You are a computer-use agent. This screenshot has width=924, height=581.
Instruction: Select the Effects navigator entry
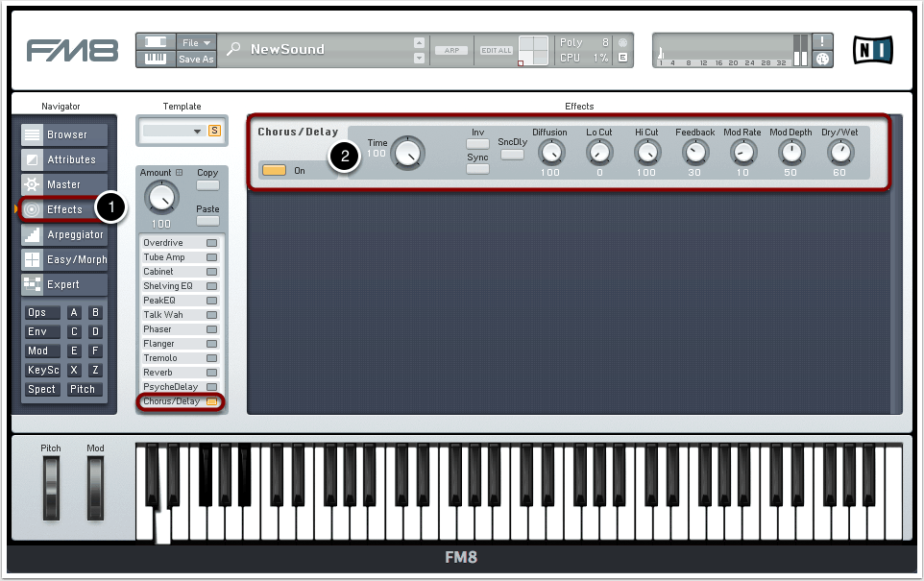pyautogui.click(x=64, y=209)
